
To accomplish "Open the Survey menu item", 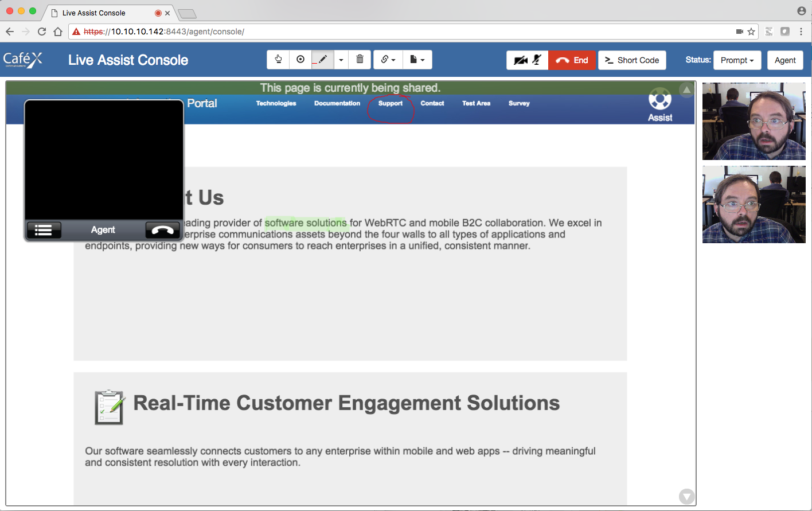I will [x=519, y=103].
